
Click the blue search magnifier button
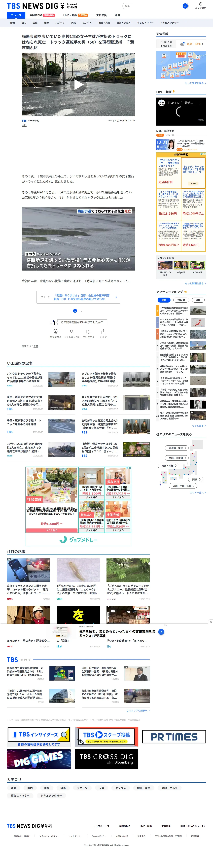pyautogui.click(x=185, y=6)
